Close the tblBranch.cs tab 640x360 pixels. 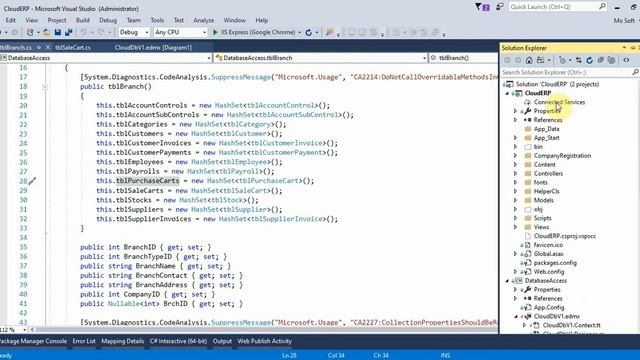point(48,47)
